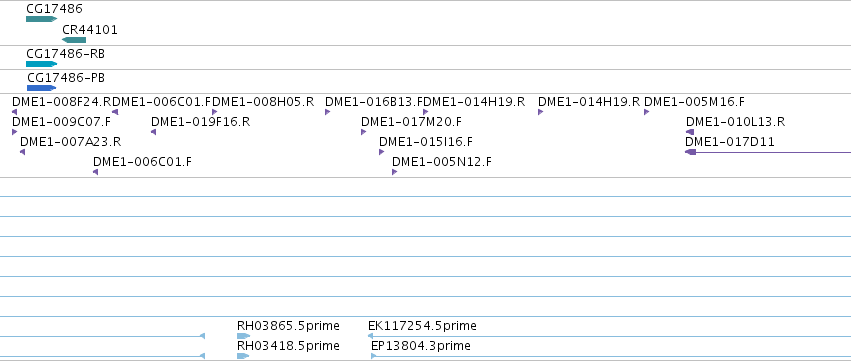The height and width of the screenshot is (361, 851).
Task: Open the CR44101 feature label
Action: (x=90, y=30)
